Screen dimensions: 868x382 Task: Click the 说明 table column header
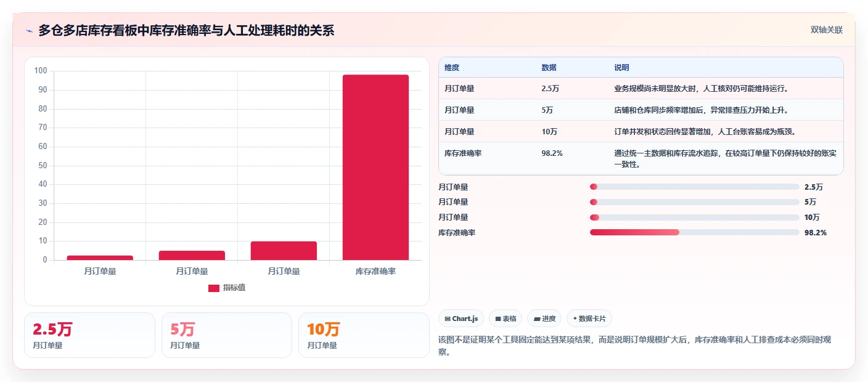pyautogui.click(x=621, y=68)
